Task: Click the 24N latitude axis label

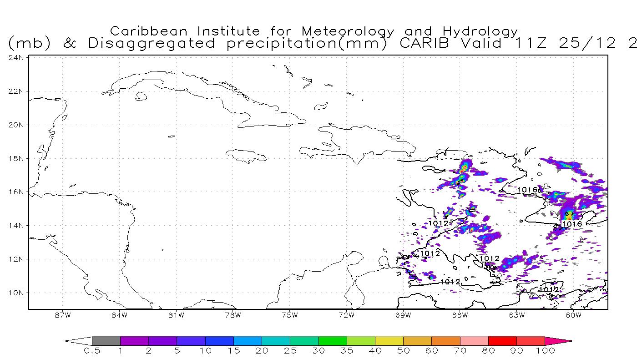Action: 16,58
